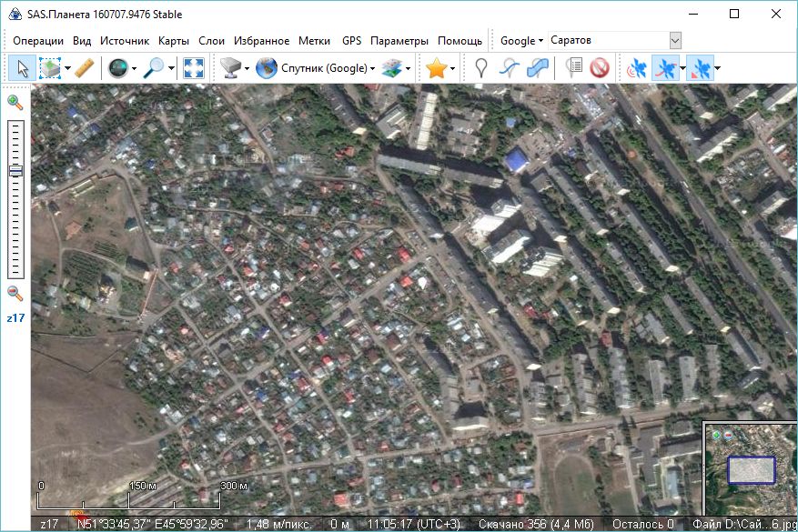Click the zoom in magnifier above slider
The width and height of the screenshot is (798, 532).
coord(15,102)
